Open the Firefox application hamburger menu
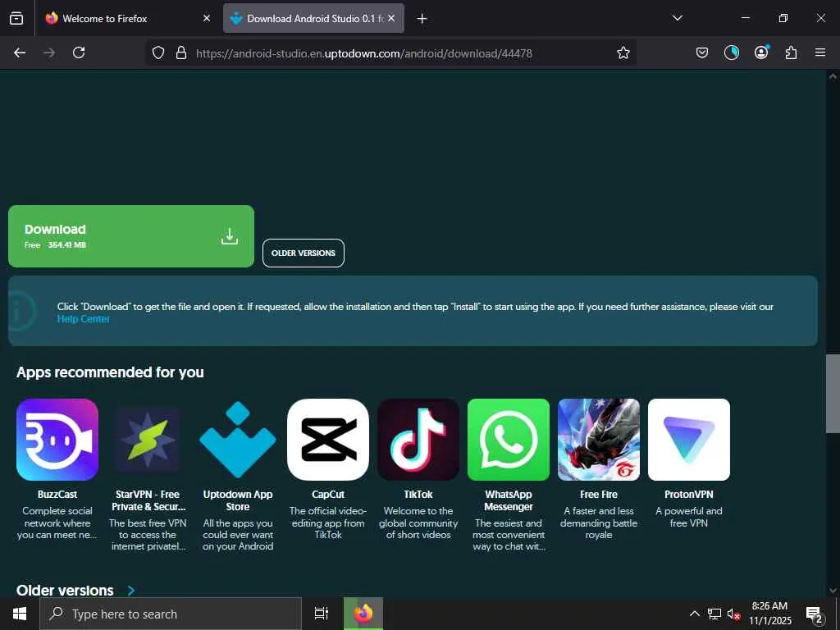Viewport: 840px width, 630px height. pyautogui.click(x=820, y=52)
